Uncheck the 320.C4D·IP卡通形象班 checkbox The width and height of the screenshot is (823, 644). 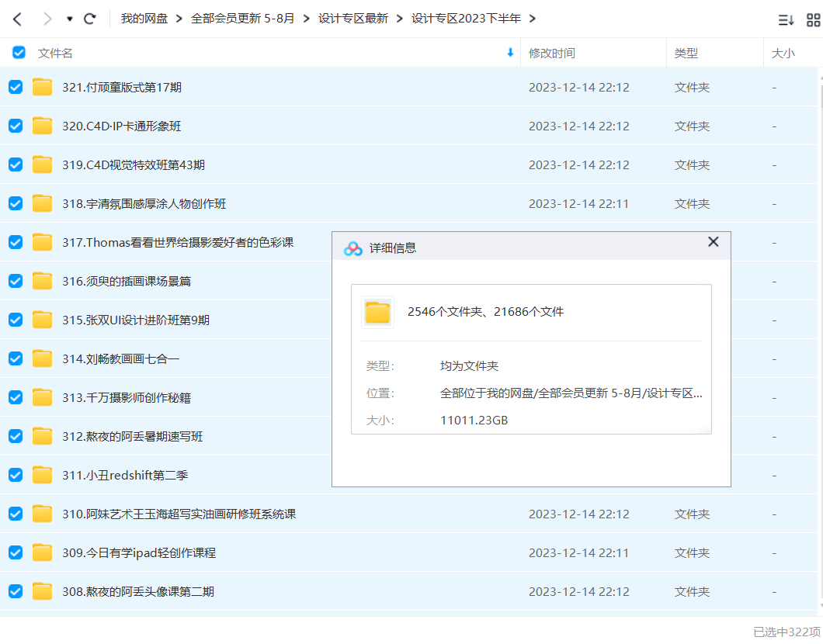pos(16,126)
